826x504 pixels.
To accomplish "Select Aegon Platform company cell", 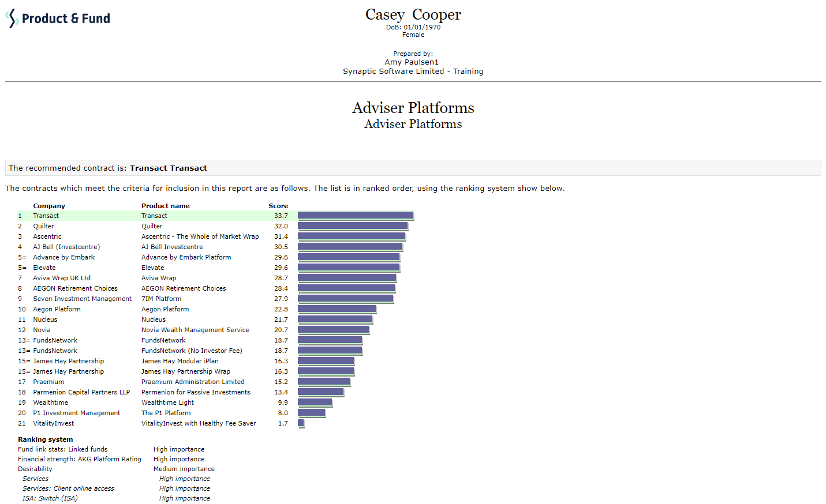I will click(x=57, y=309).
